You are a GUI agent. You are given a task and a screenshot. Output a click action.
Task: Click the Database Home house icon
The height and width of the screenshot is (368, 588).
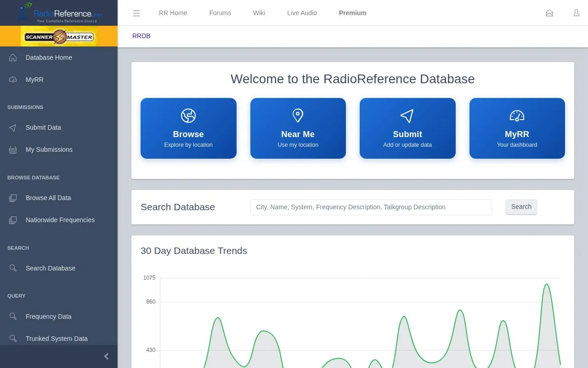pyautogui.click(x=13, y=57)
